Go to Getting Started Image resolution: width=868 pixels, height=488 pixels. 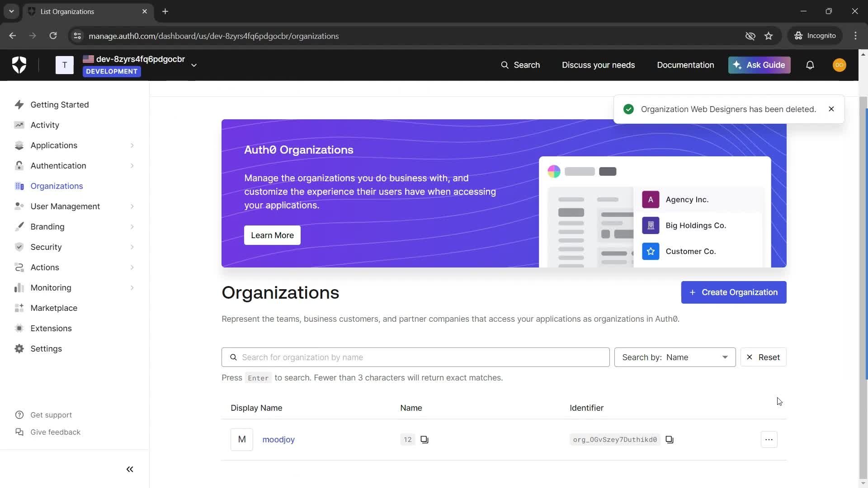(x=60, y=104)
